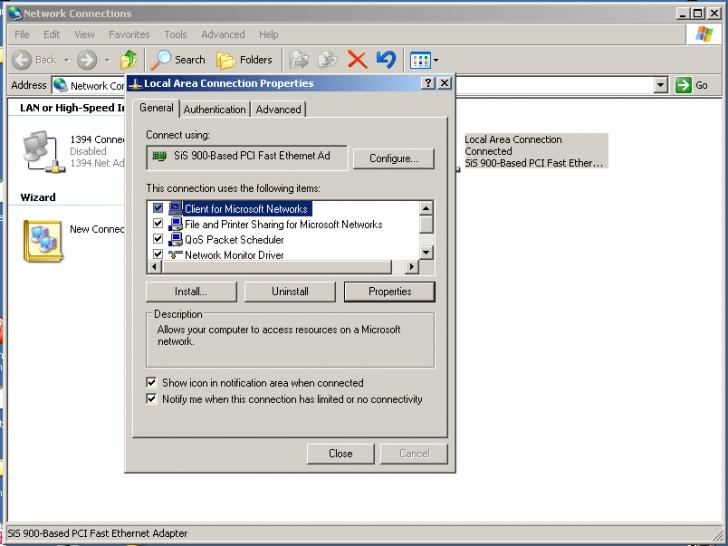Click the list's left scroll arrow
The image size is (728, 546).
(155, 267)
